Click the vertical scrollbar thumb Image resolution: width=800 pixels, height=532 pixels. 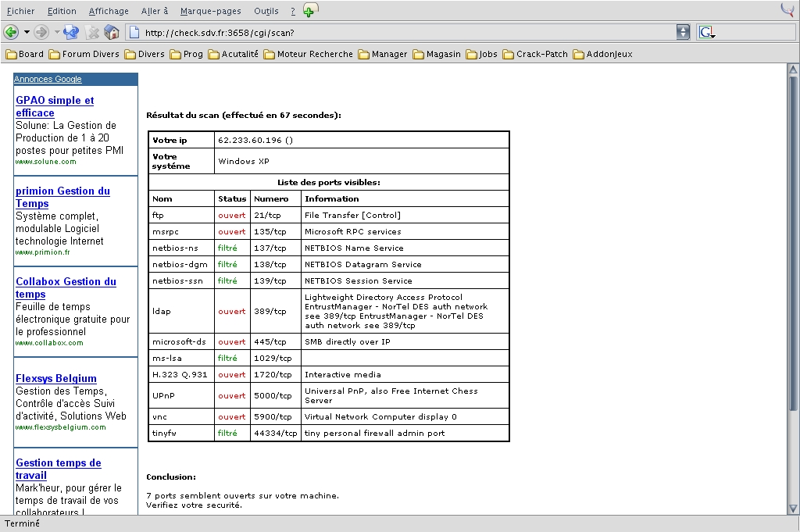pos(793,243)
